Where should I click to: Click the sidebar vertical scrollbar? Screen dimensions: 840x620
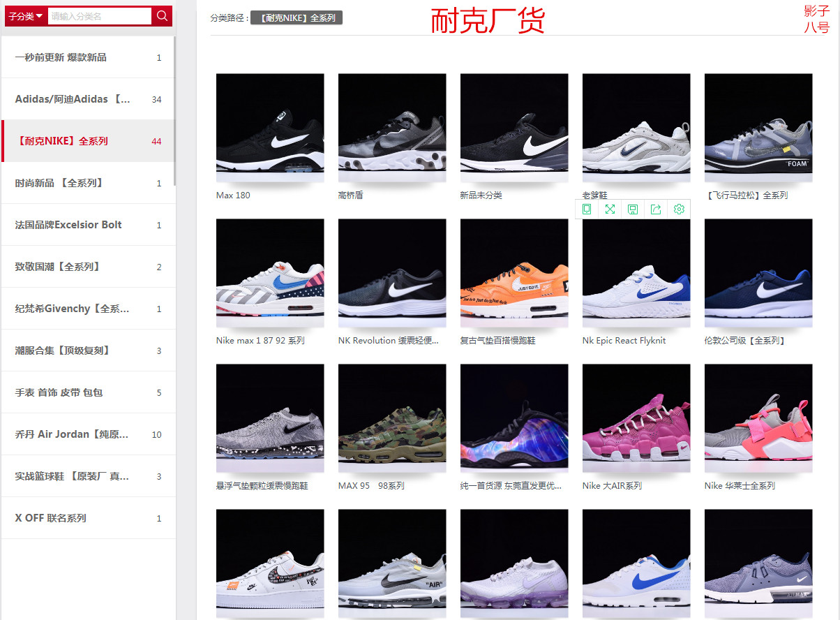[x=174, y=112]
